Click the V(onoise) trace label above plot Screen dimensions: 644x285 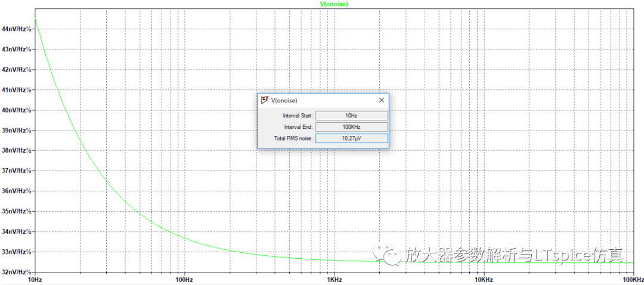[x=334, y=4]
